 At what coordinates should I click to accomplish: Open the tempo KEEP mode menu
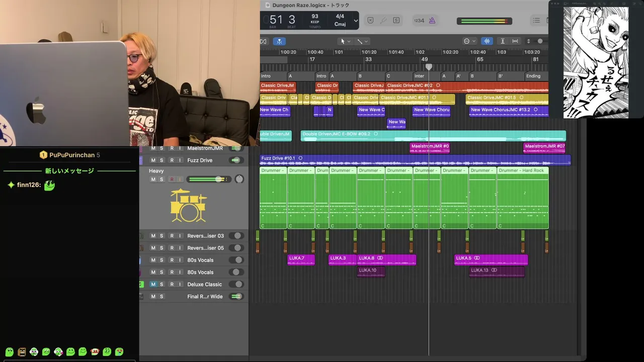point(315,22)
